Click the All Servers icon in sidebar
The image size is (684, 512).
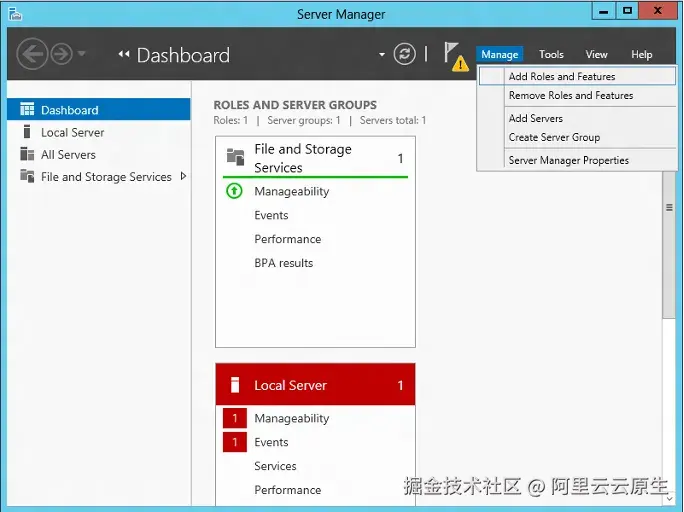coord(27,154)
